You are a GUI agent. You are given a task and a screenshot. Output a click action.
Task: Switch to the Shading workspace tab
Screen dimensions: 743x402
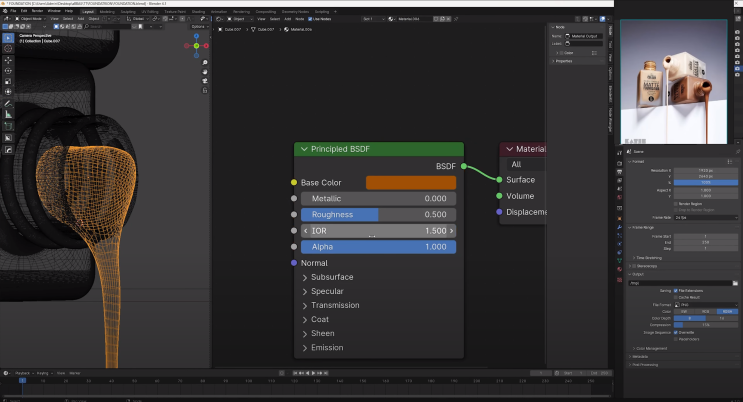click(199, 11)
